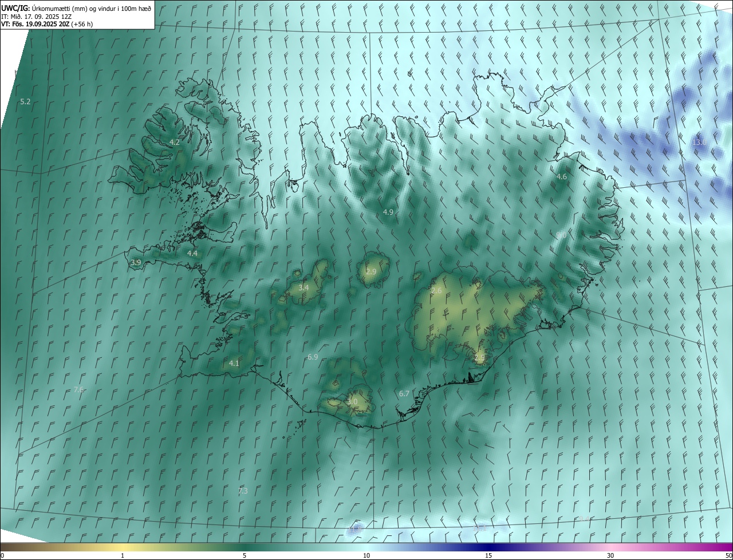Click the 5.2 value label
The height and width of the screenshot is (560, 733).
(x=25, y=101)
